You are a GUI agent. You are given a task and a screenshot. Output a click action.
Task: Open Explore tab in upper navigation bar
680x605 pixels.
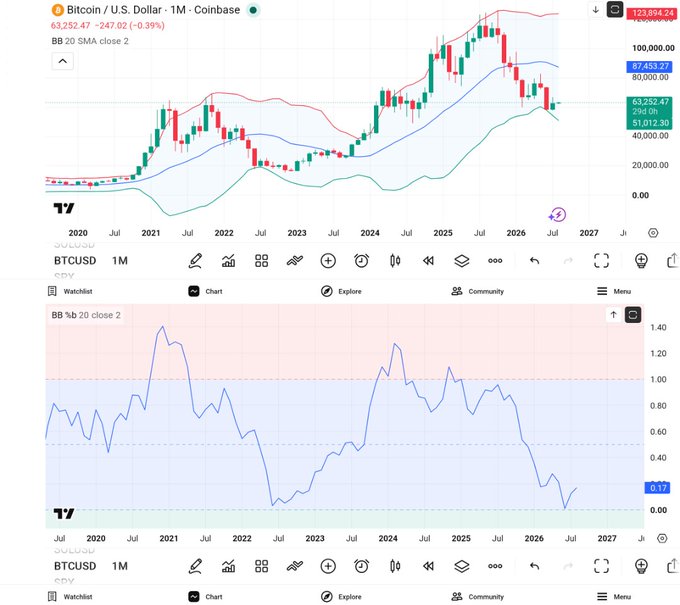tap(341, 291)
